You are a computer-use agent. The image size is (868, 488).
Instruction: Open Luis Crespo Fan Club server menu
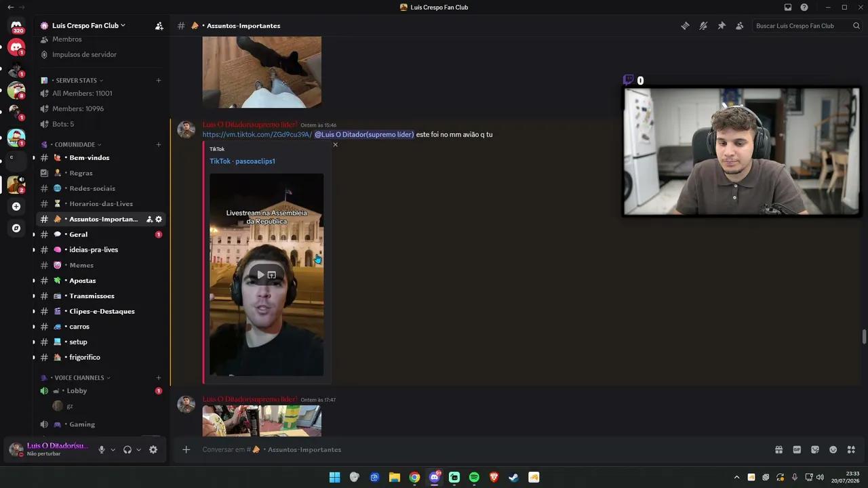[88, 26]
